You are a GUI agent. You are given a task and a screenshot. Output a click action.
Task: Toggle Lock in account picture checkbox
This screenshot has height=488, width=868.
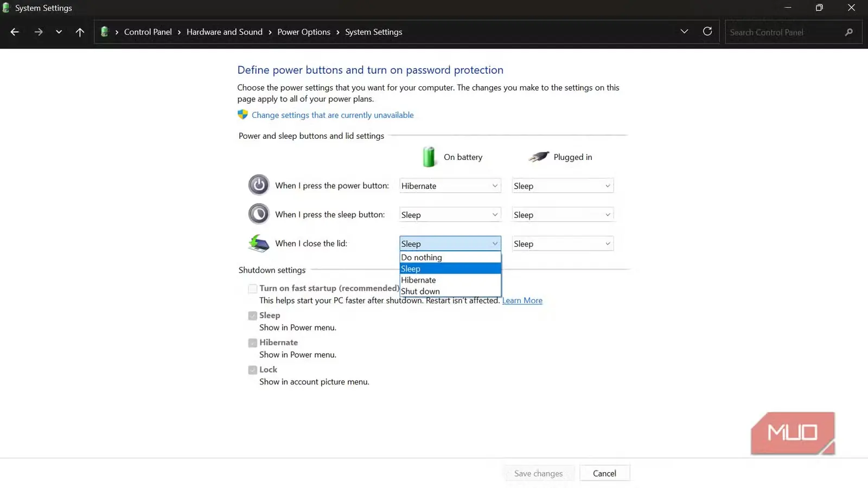[x=252, y=370]
